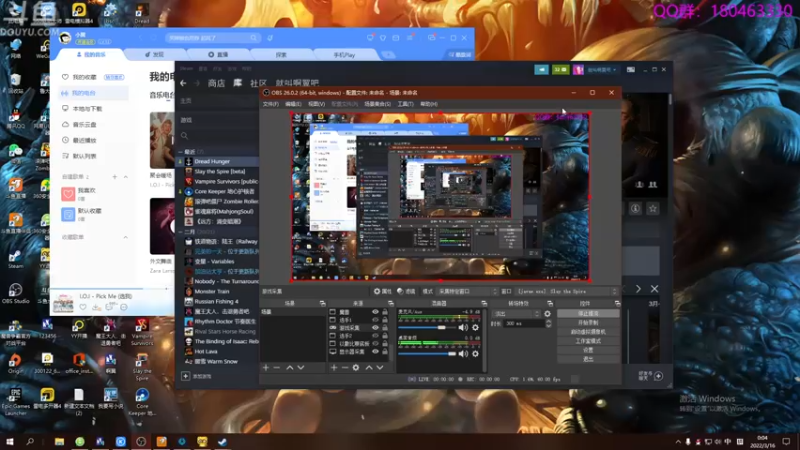The width and height of the screenshot is (800, 450).
Task: Remove selected source with the minus icon in OBS
Action: pos(345,367)
